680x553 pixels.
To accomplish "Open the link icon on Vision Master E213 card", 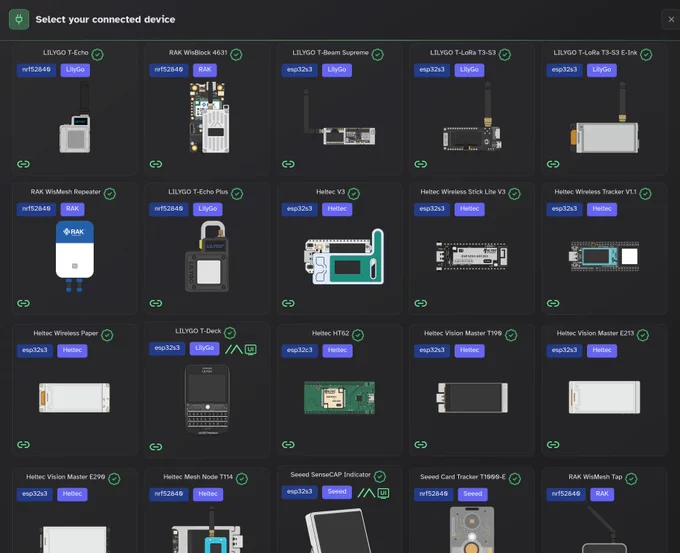I will [x=553, y=445].
